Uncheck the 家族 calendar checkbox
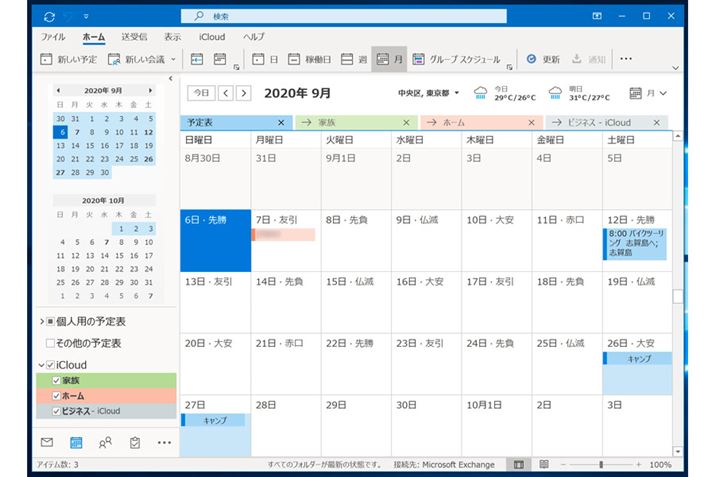 coord(57,380)
